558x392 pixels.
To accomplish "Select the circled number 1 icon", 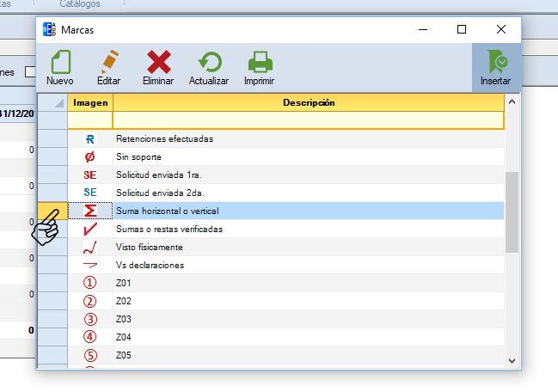I will coord(90,284).
